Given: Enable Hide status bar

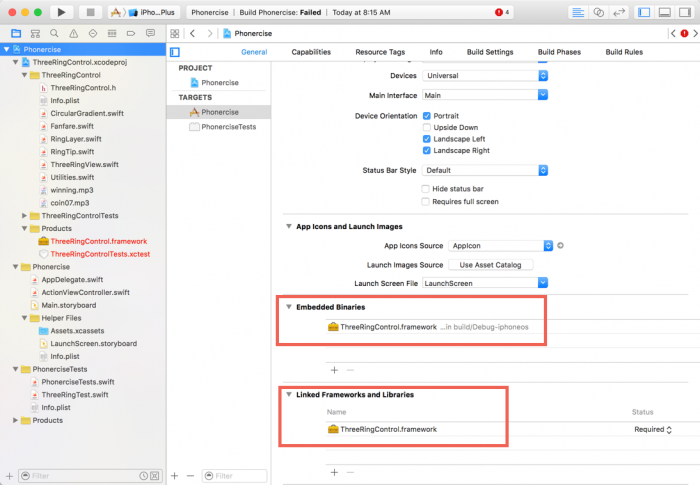Looking at the screenshot, I should pos(425,189).
